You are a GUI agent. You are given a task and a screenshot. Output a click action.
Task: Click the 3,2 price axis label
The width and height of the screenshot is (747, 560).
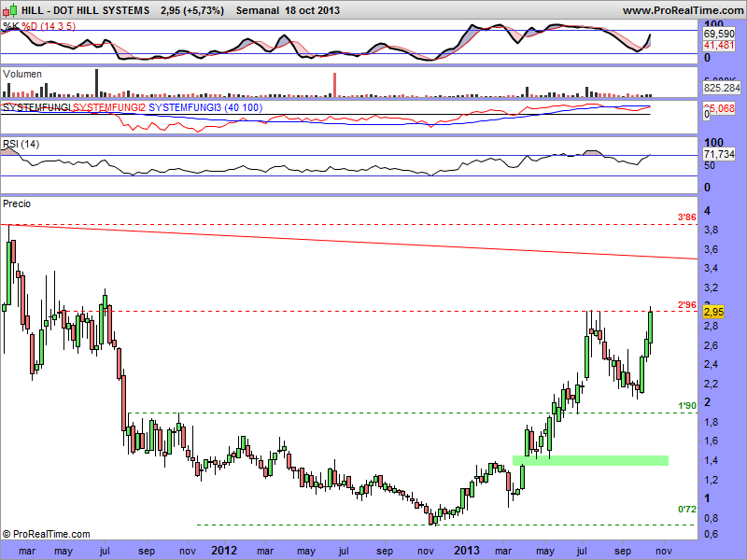712,287
